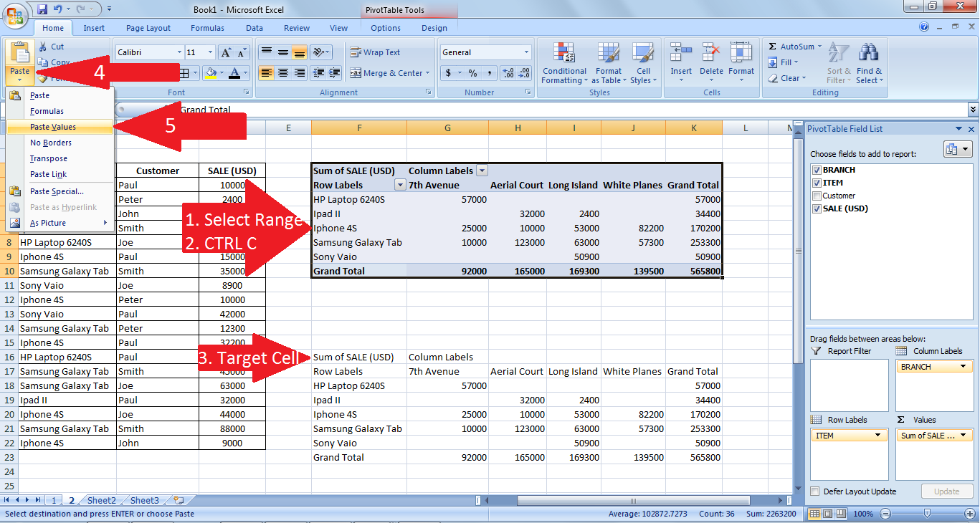Click the Decrease Font Size icon
This screenshot has width=980, height=523.
coord(242,52)
